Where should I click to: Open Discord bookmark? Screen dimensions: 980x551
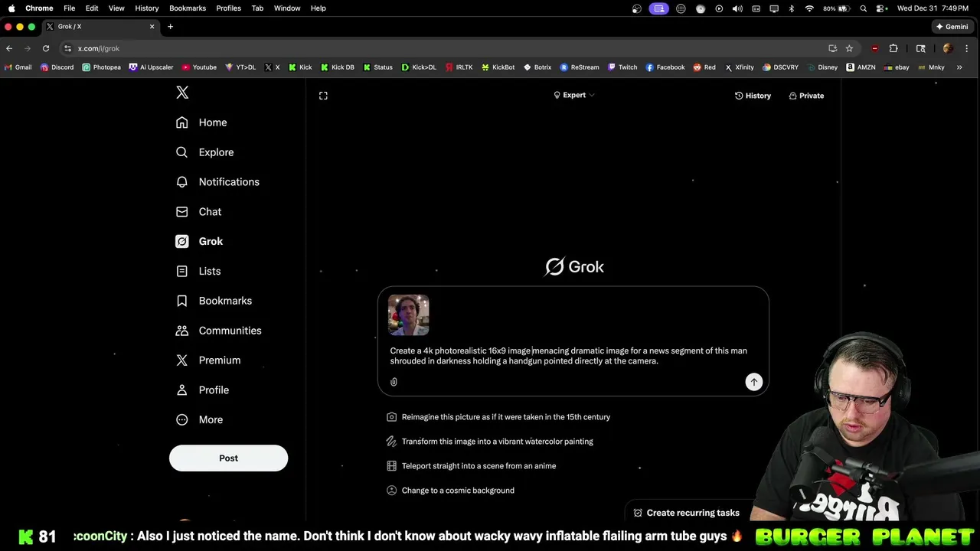click(57, 67)
